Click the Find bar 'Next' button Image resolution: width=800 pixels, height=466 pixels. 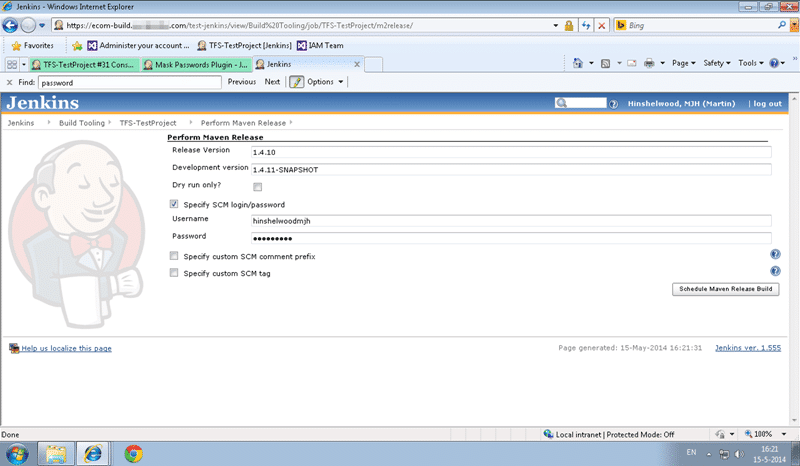click(x=272, y=82)
